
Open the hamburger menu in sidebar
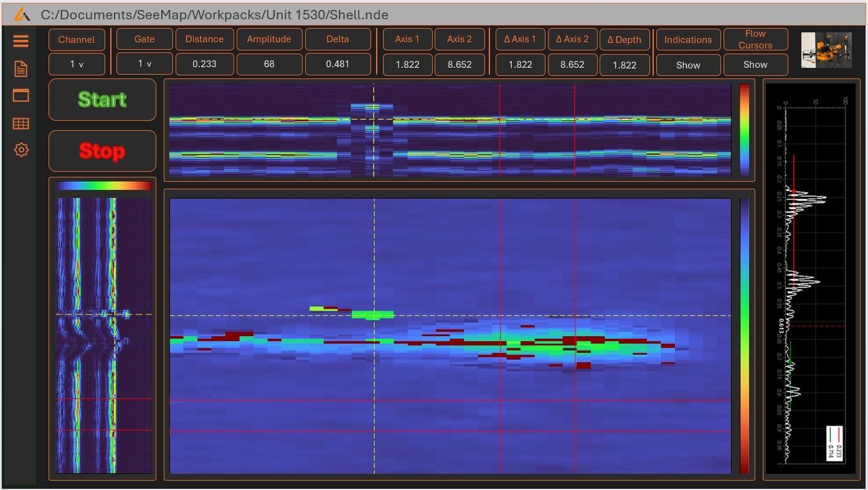pyautogui.click(x=21, y=41)
